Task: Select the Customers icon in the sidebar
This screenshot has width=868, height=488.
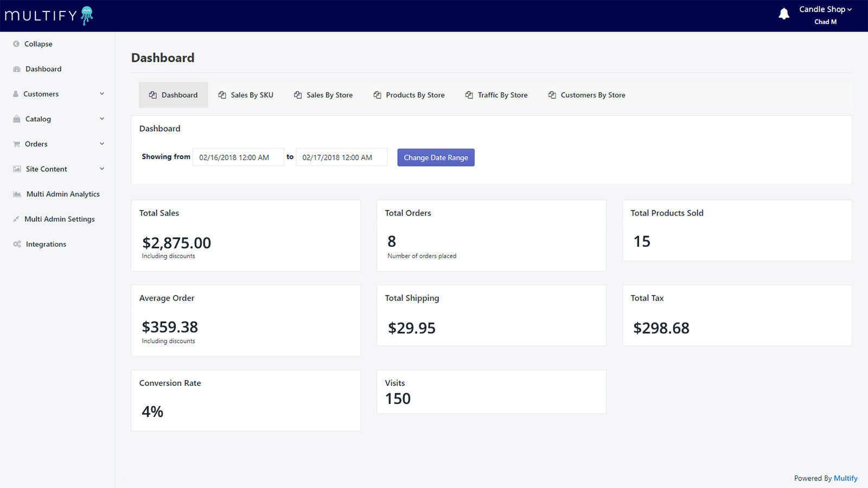Action: (16, 94)
